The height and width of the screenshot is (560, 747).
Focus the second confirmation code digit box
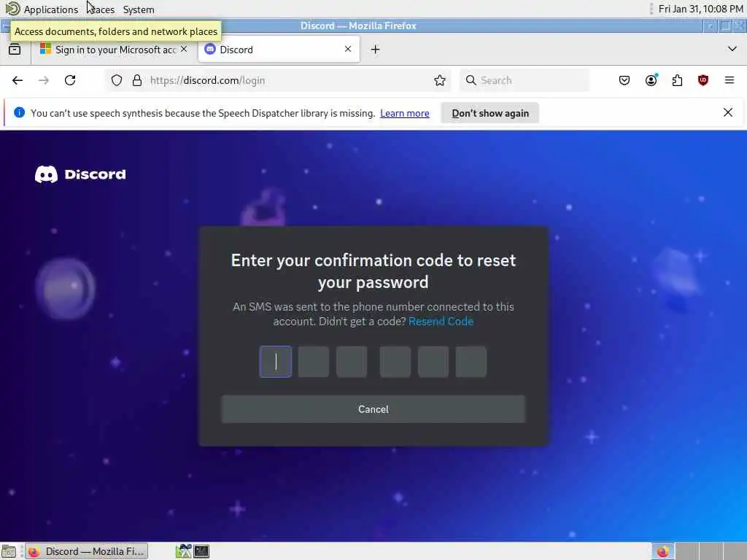(314, 362)
